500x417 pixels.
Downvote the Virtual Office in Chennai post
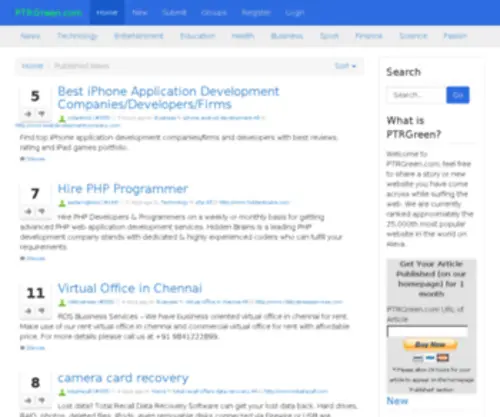pyautogui.click(x=41, y=311)
